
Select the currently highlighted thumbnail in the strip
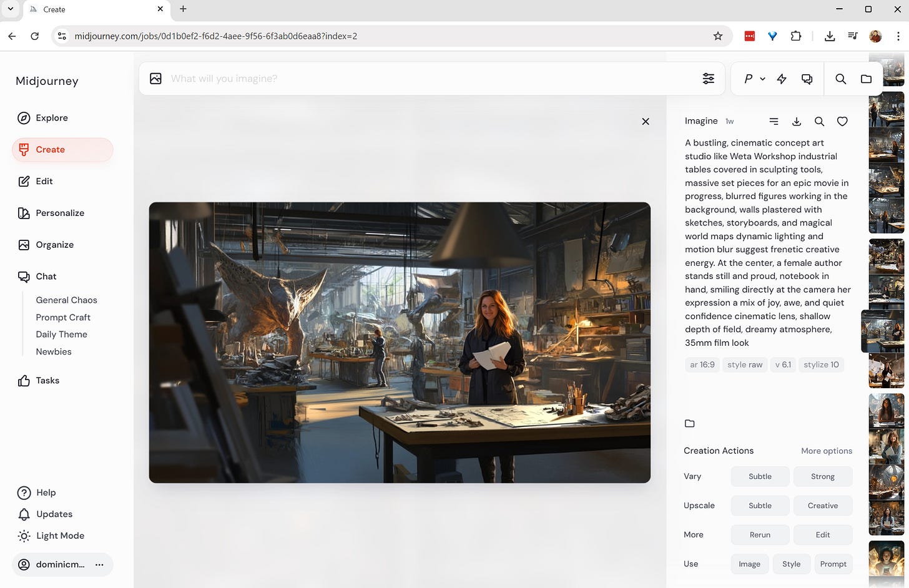[x=883, y=331]
